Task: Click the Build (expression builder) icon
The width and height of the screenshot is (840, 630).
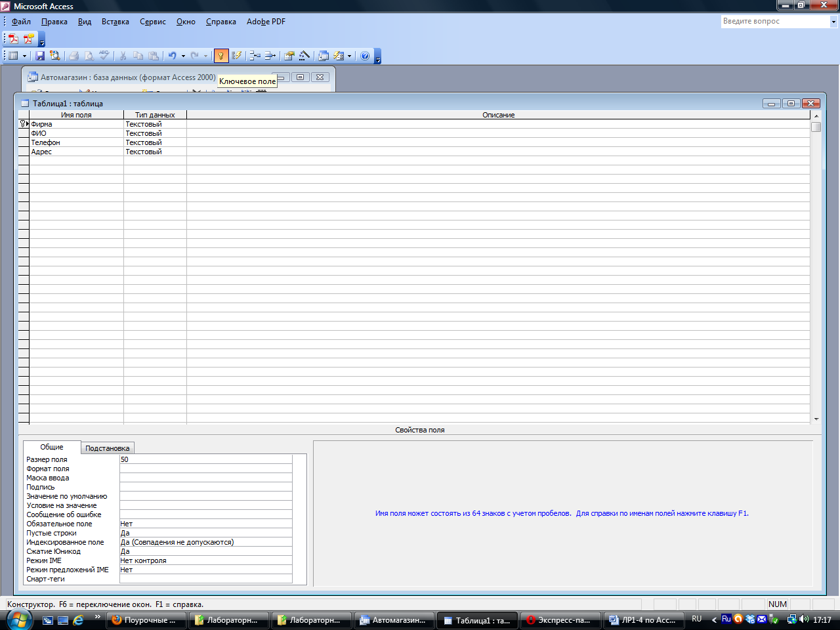Action: tap(304, 56)
